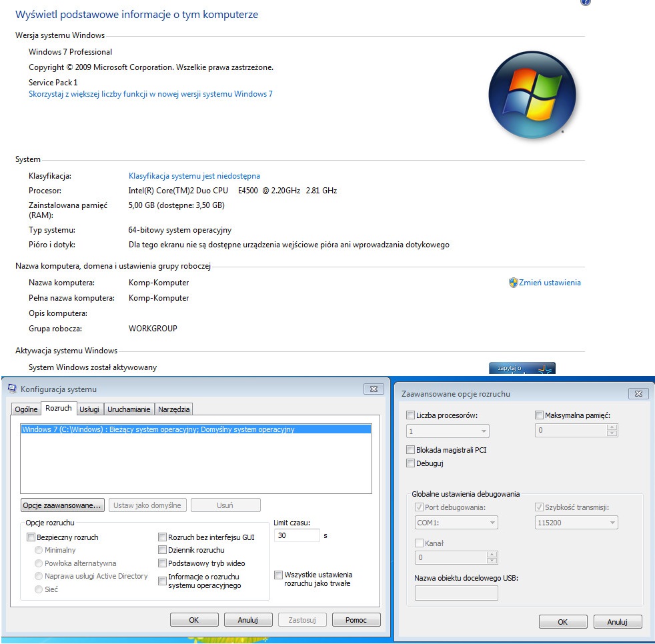Screen dimensions: 655x644
Task: Enable the Dziennik rozruchu checkbox
Action: click(163, 550)
